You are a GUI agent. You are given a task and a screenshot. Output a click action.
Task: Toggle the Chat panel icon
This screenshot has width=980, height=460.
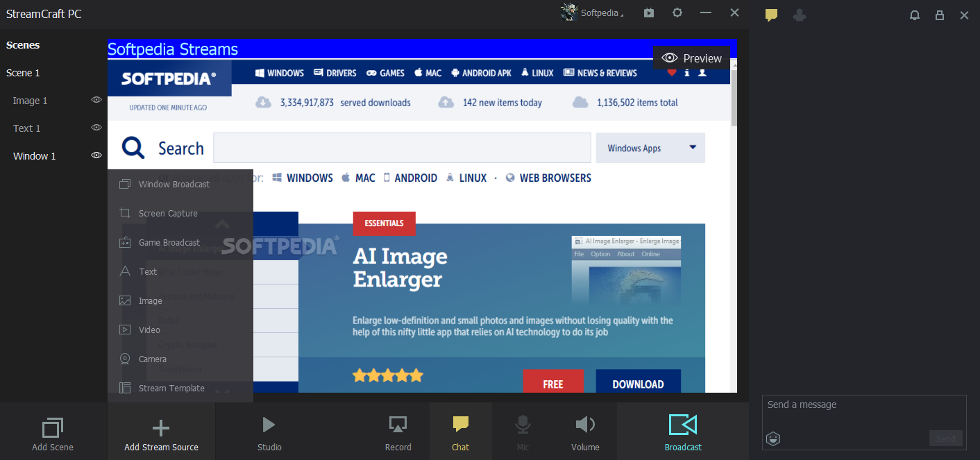[x=461, y=425]
